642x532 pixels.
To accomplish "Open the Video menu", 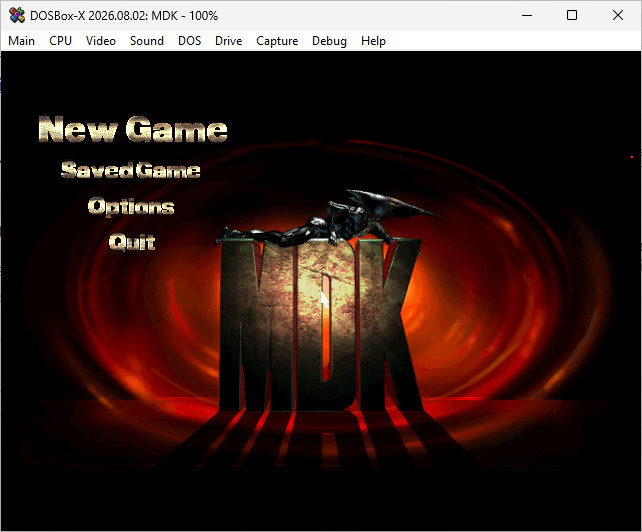I will pyautogui.click(x=101, y=41).
